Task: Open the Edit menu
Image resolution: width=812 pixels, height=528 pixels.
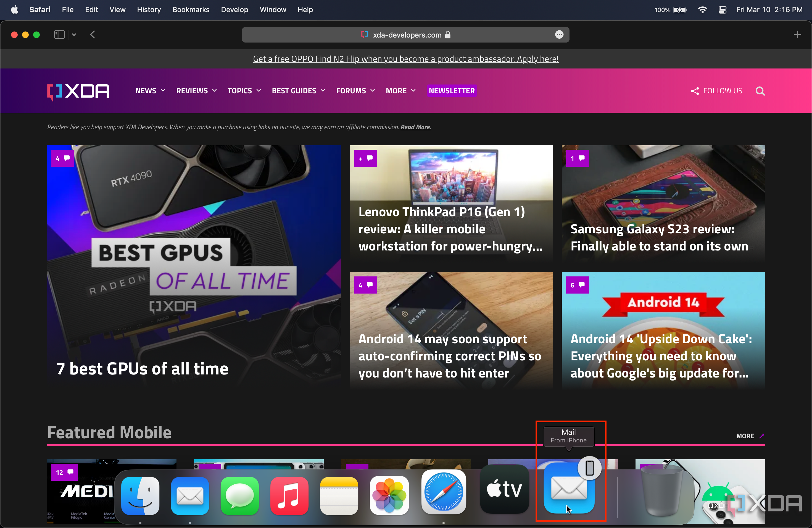Action: pos(91,10)
